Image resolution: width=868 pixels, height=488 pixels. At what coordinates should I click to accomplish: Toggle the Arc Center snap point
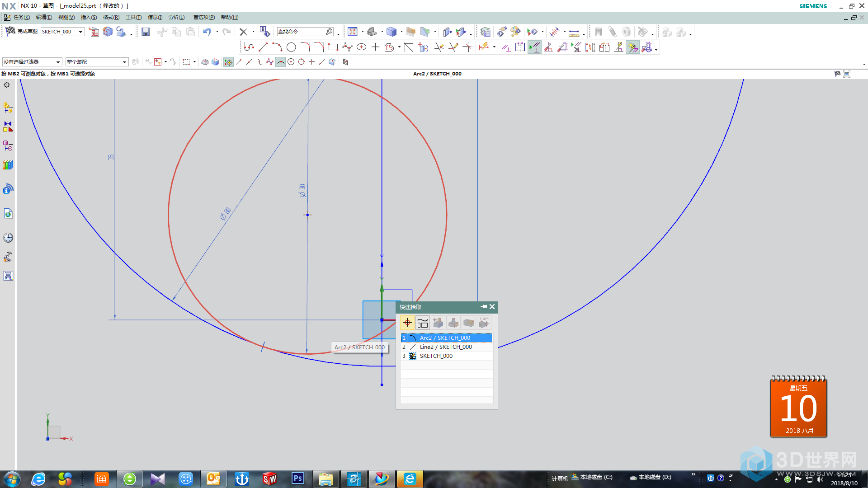[291, 62]
